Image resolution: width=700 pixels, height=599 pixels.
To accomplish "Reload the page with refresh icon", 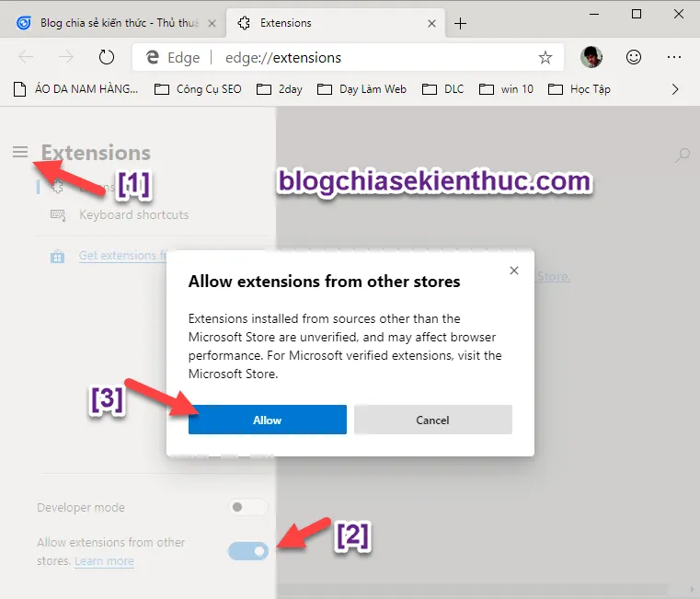I will click(x=107, y=57).
